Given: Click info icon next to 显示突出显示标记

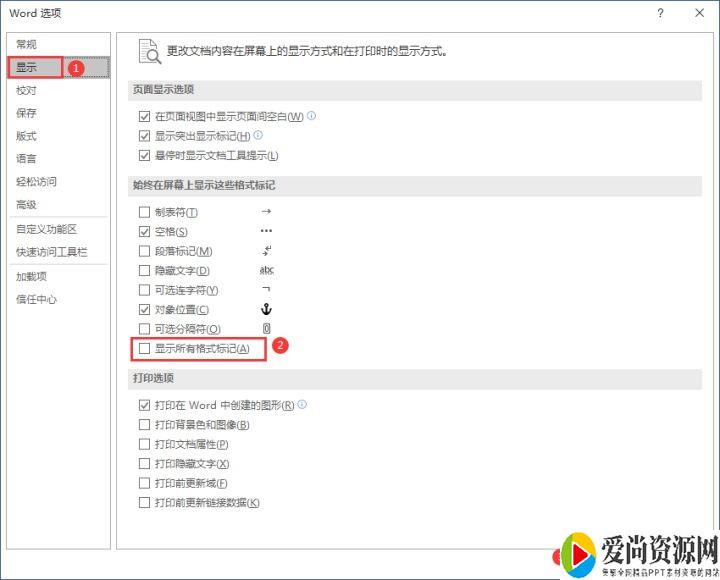Looking at the screenshot, I should click(x=258, y=136).
